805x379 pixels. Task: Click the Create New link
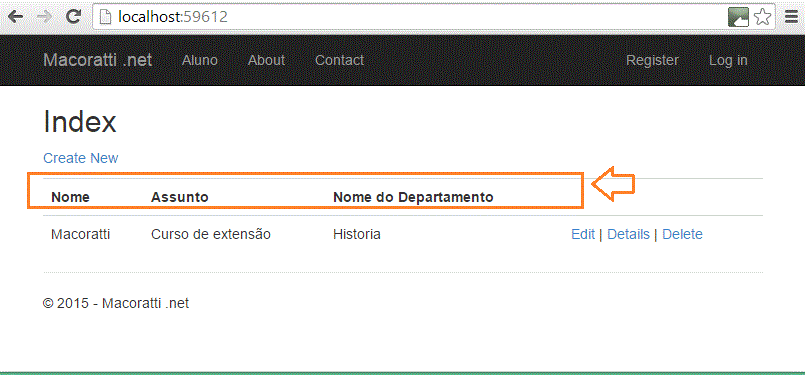(x=81, y=158)
